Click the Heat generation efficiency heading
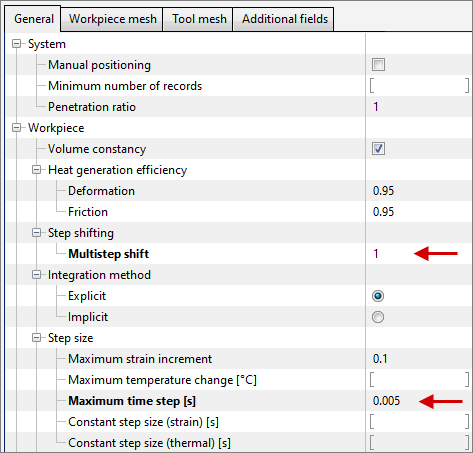This screenshot has height=453, width=473. click(117, 170)
